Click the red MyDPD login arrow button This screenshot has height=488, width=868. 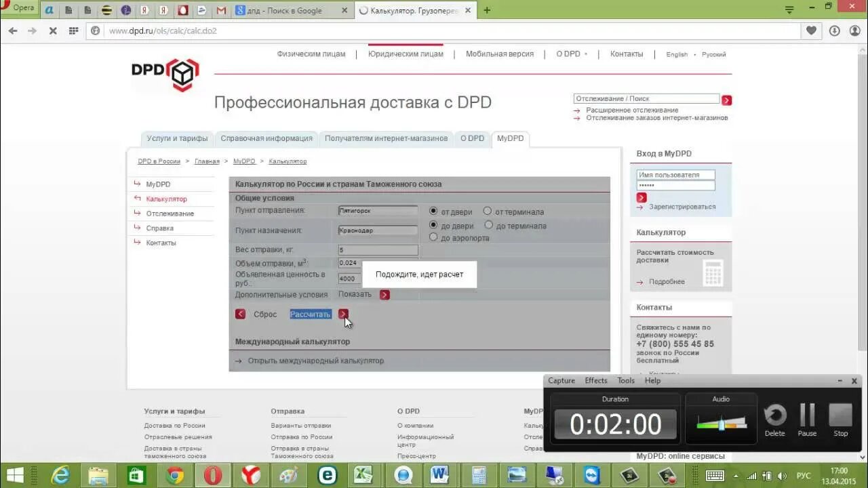[x=642, y=197]
